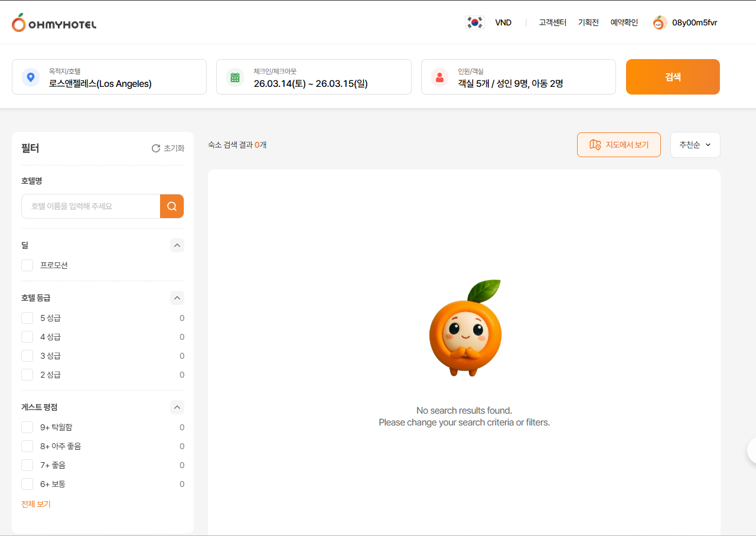Click the 전체 보기 link

(x=36, y=504)
